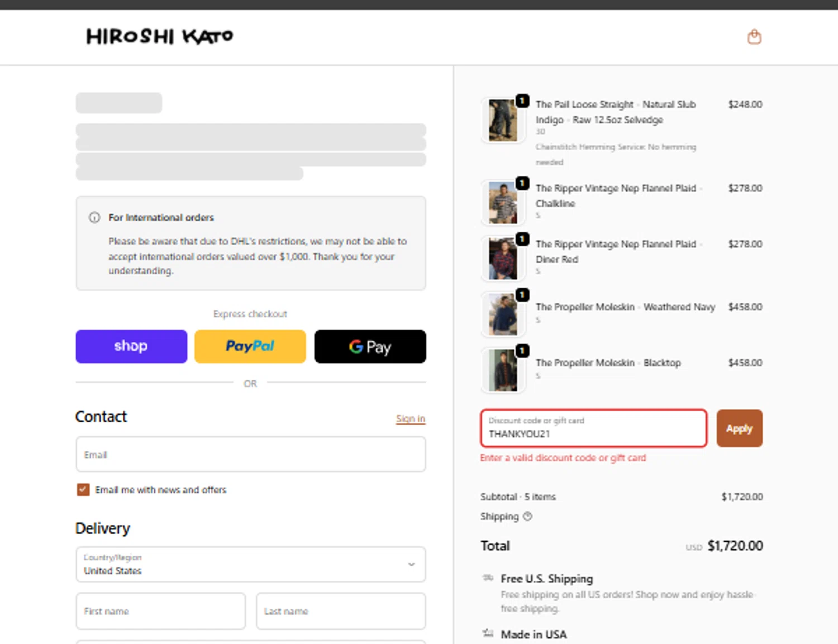Screen dimensions: 838x644
Task: Open the Sign in link
Action: 411,418
